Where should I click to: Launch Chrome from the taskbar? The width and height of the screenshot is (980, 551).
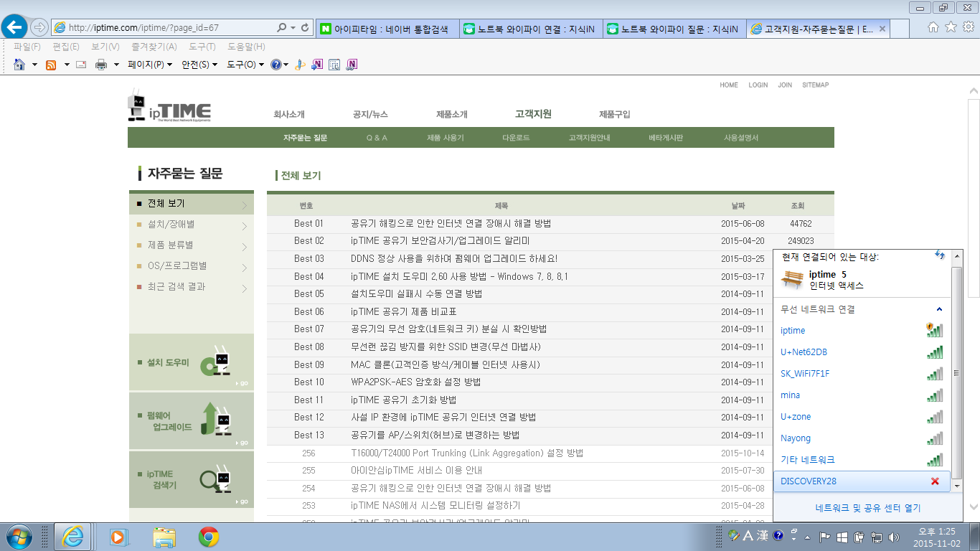pos(209,537)
